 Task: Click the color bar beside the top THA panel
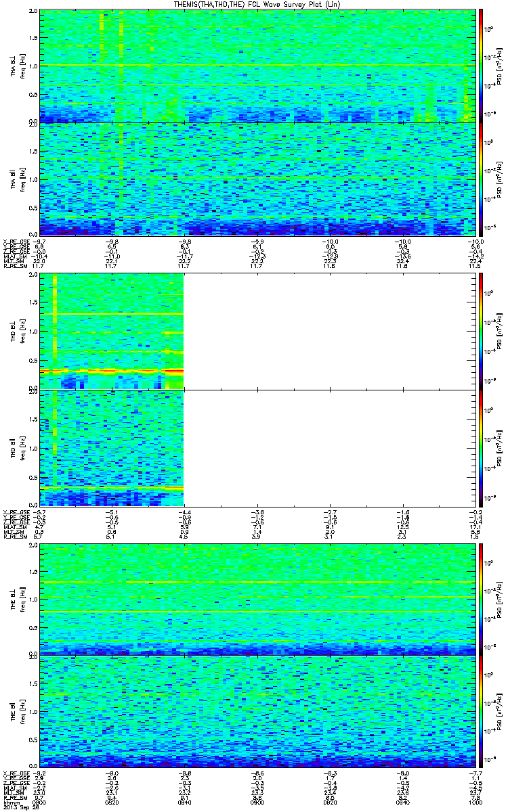click(482, 65)
